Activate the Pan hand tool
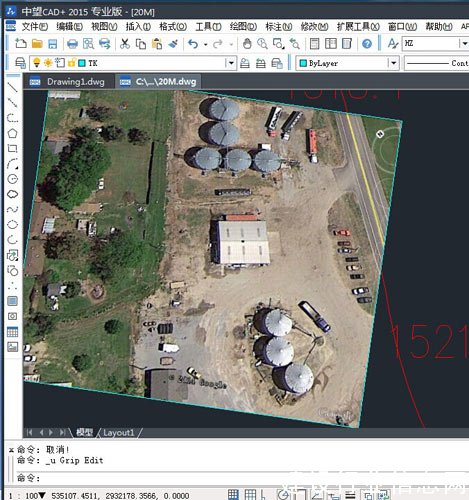The width and height of the screenshot is (469, 500). [247, 44]
